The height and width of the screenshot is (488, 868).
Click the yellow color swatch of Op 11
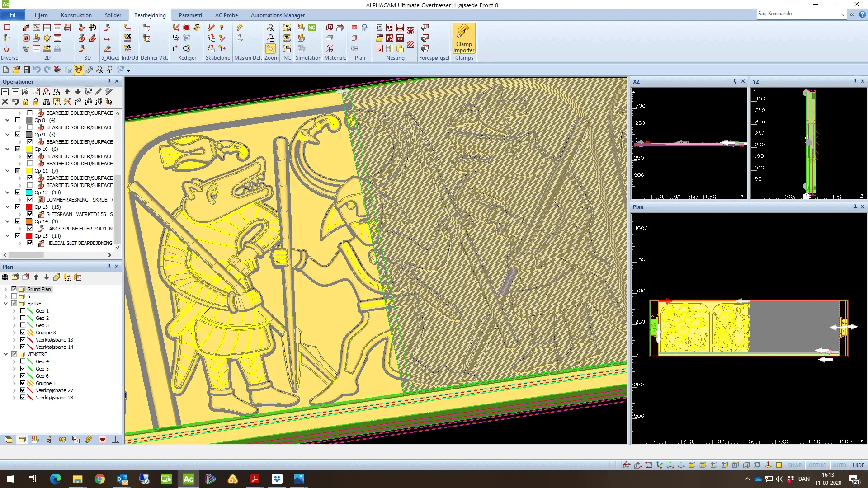pyautogui.click(x=29, y=171)
